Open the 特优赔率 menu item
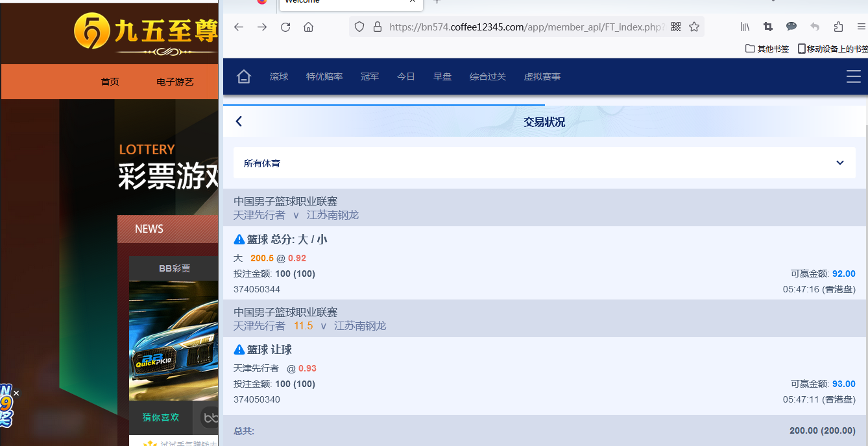 (x=324, y=76)
